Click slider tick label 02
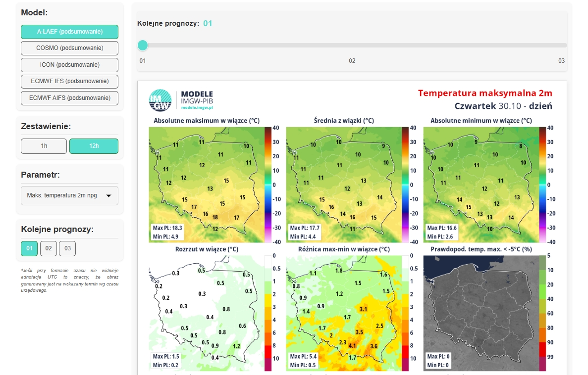 click(352, 61)
